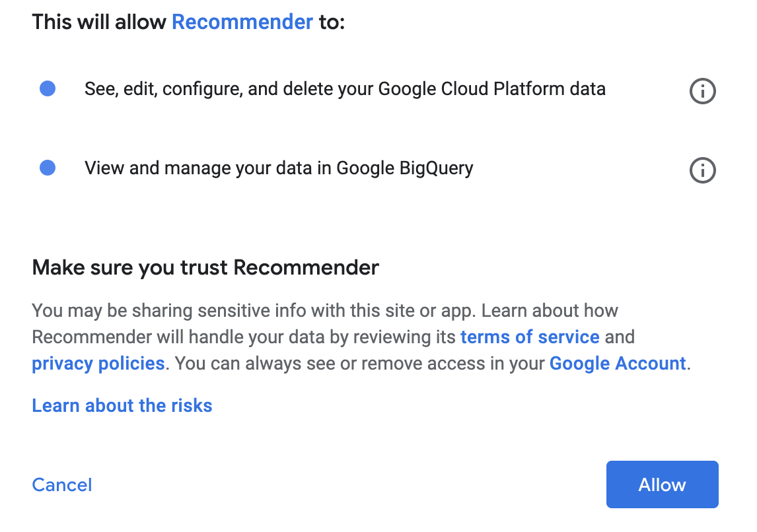
Task: Review how Recommender handles your data
Action: (530, 337)
